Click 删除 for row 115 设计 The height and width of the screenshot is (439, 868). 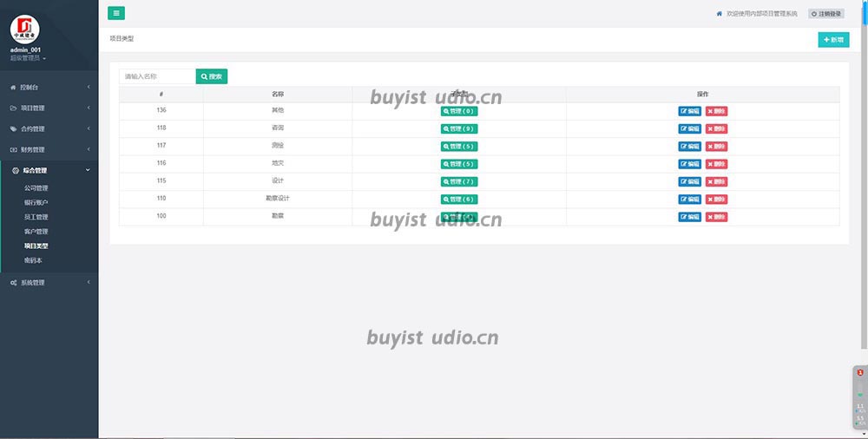tap(716, 181)
